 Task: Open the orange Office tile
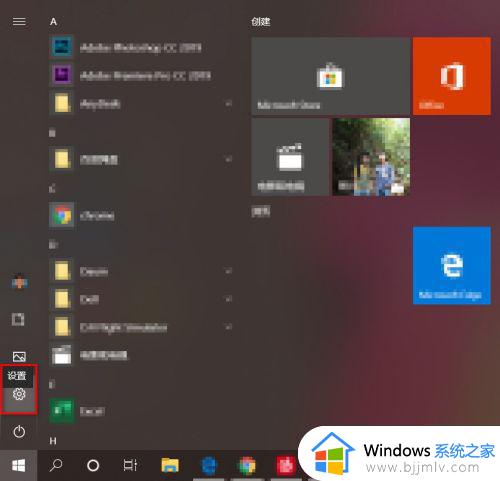(x=452, y=76)
